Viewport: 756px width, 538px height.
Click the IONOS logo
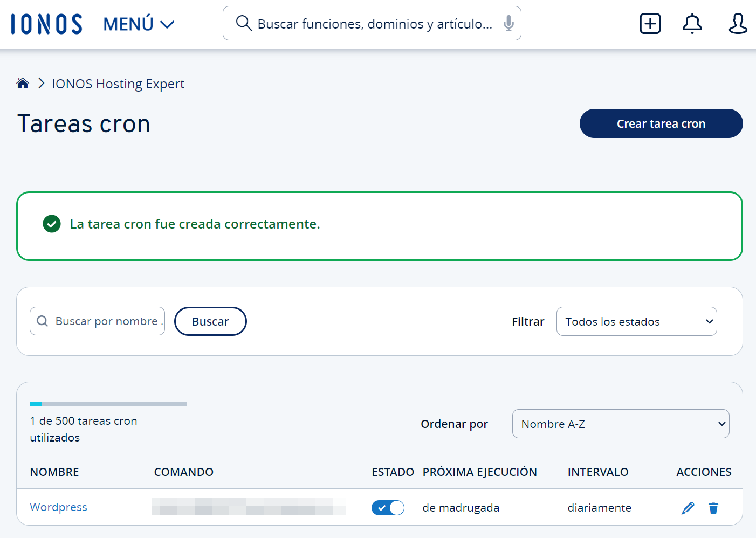click(x=46, y=24)
